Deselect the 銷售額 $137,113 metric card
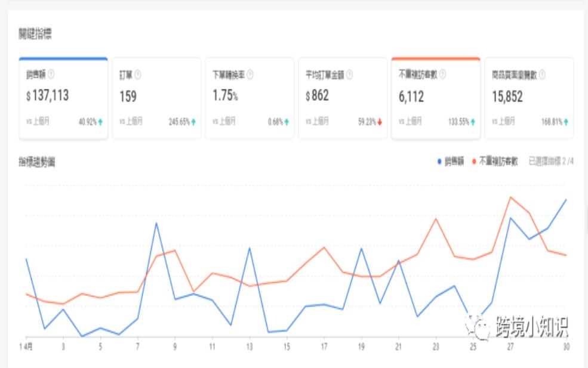588x368 pixels. 63,98
